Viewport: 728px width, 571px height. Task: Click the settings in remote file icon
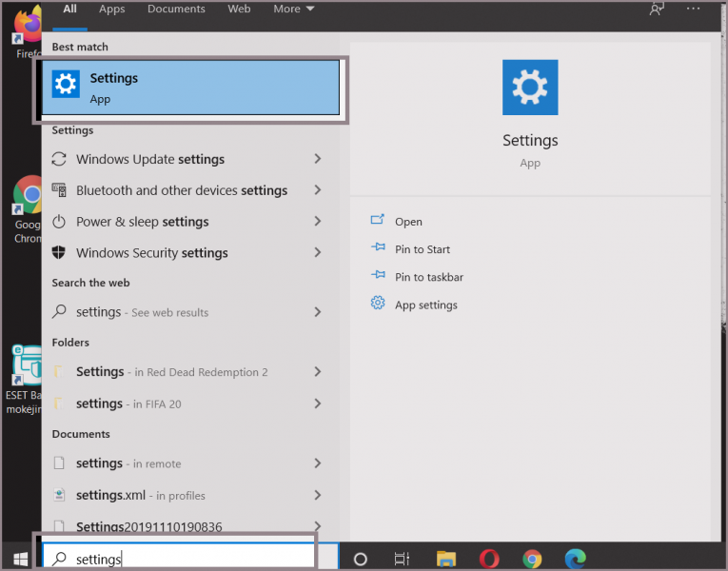[59, 463]
